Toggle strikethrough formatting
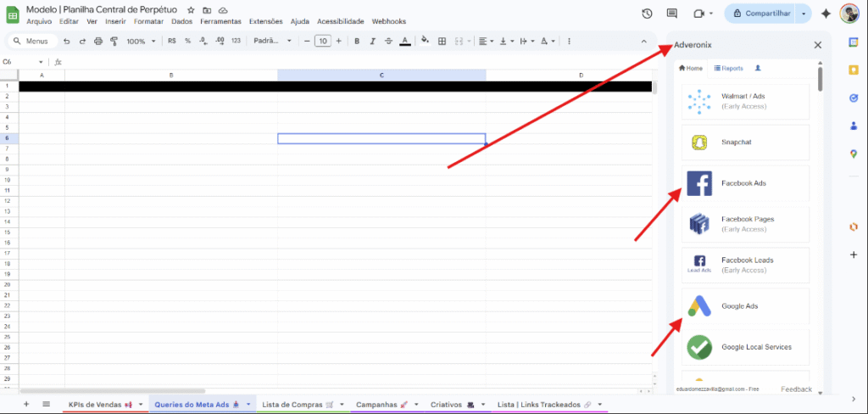 (388, 41)
